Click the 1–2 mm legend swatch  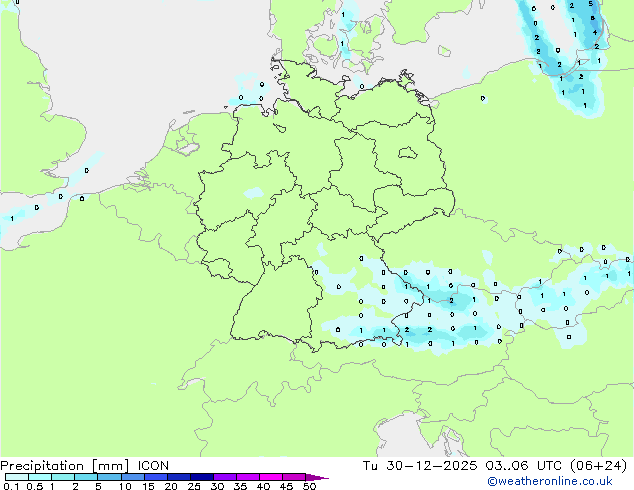pyautogui.click(x=63, y=477)
